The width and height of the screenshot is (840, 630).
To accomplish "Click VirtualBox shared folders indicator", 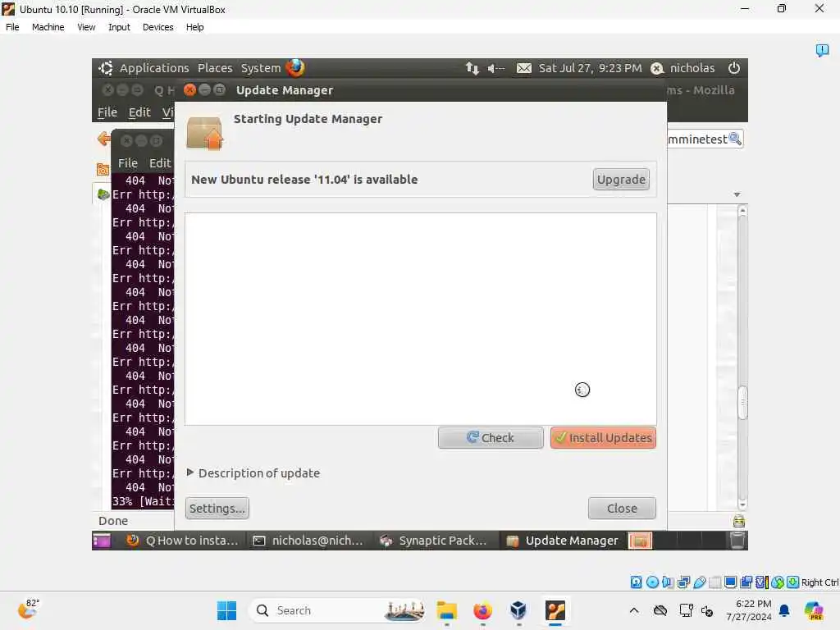I will point(714,582).
